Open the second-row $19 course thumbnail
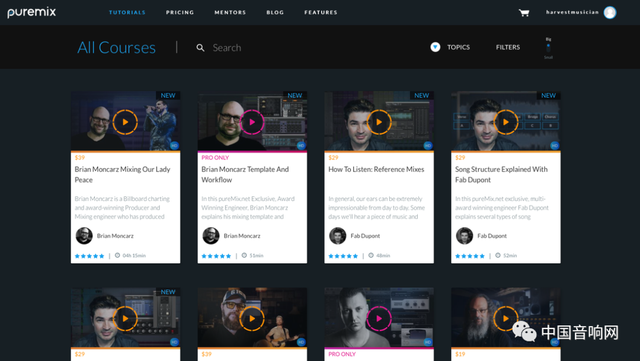Viewport: 640px width, 361px height. coord(506,317)
